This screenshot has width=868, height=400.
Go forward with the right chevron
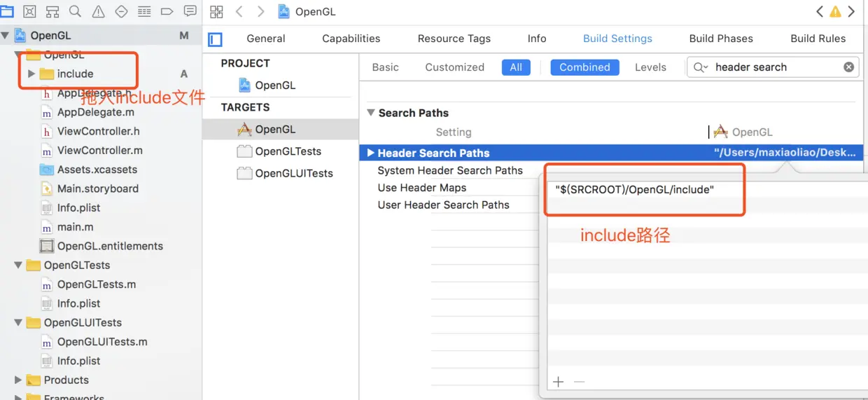tap(260, 11)
